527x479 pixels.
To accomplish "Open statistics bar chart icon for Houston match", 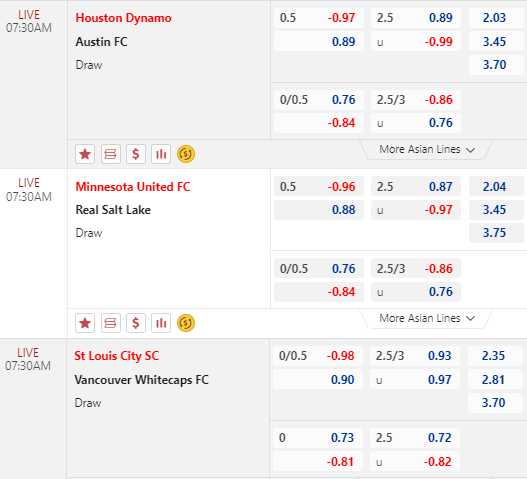I will [x=161, y=154].
